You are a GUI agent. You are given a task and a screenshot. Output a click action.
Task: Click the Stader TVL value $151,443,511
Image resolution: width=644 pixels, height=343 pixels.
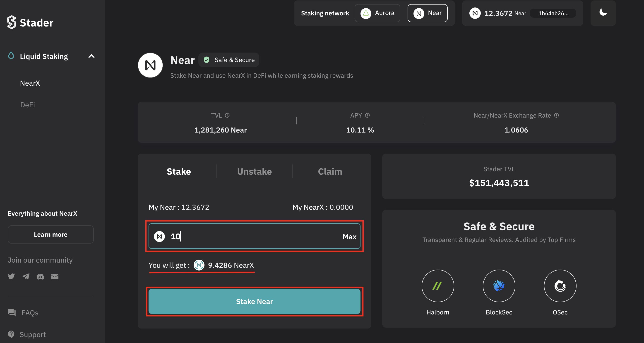499,183
